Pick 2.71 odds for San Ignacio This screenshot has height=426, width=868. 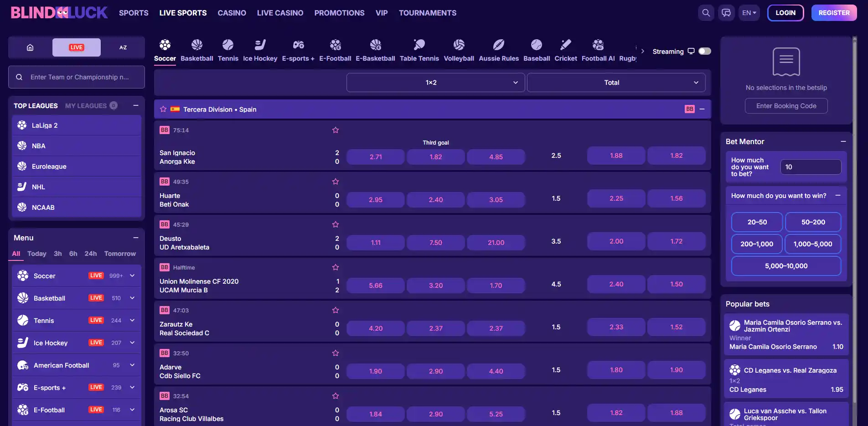coord(376,157)
